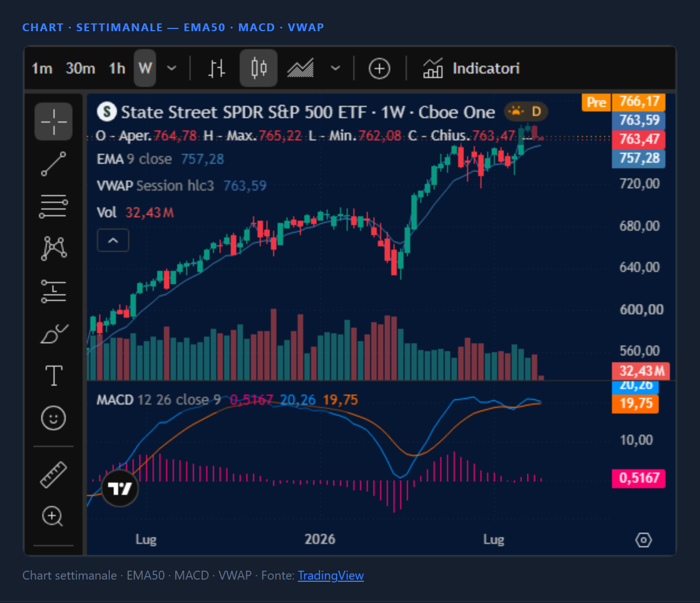Open the chart style dropdown arrow

point(336,68)
